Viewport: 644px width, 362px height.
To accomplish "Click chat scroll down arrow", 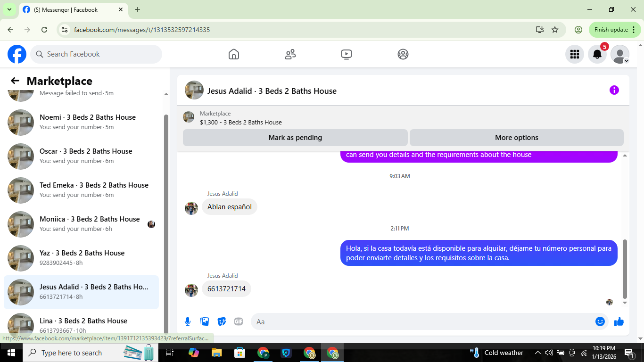I will click(625, 303).
